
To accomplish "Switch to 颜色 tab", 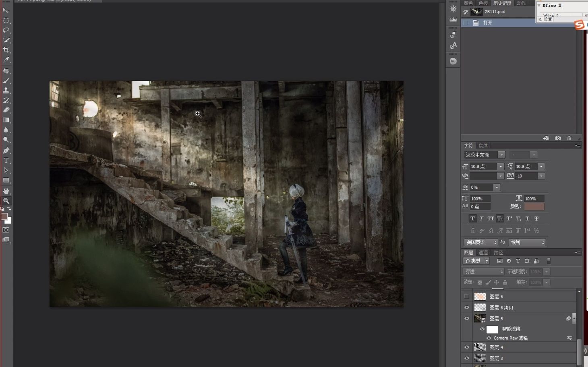I will point(468,3).
